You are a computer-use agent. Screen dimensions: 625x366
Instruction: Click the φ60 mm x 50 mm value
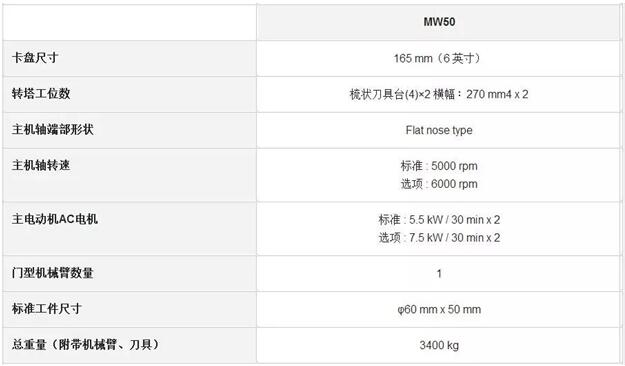point(439,309)
